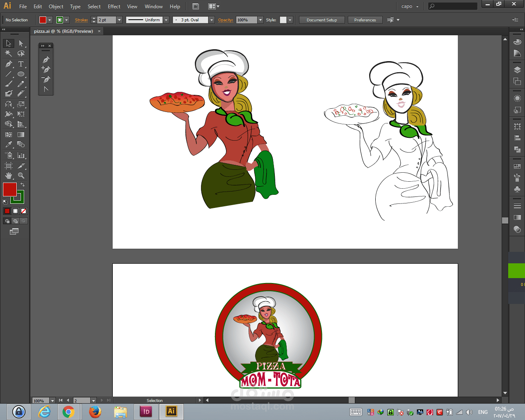
Task: Select the Magic Wand tool
Action: [9, 53]
